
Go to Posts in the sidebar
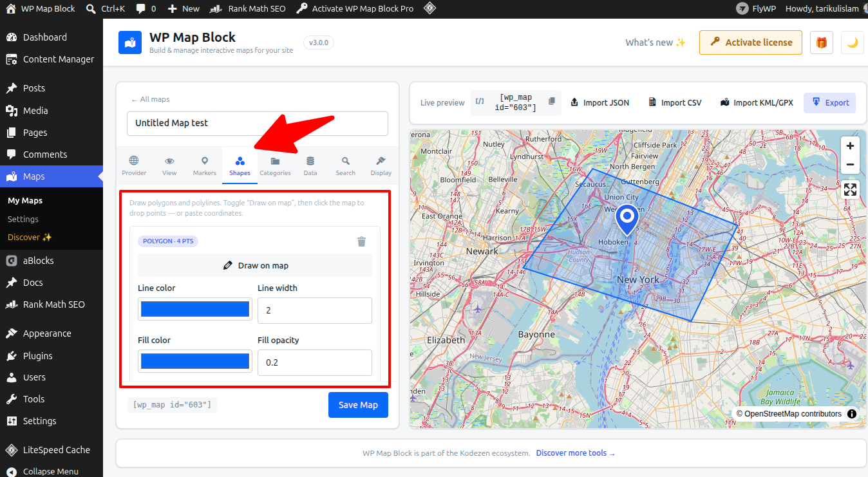click(x=52, y=88)
